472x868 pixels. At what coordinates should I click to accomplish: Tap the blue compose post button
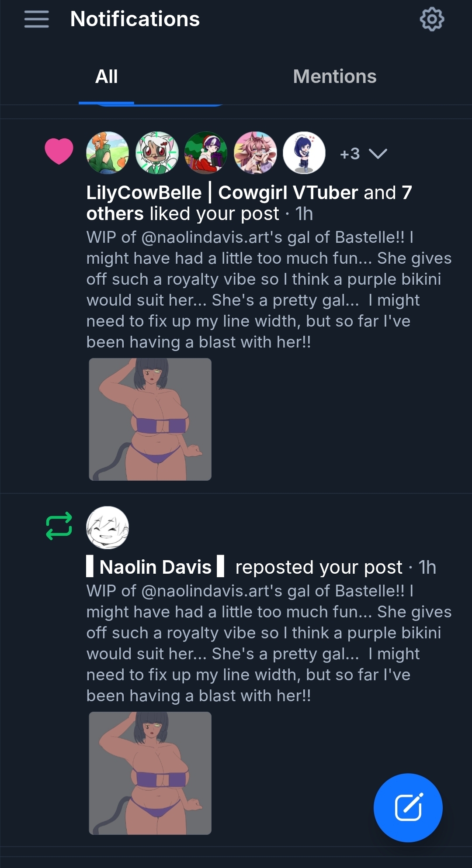(x=408, y=807)
